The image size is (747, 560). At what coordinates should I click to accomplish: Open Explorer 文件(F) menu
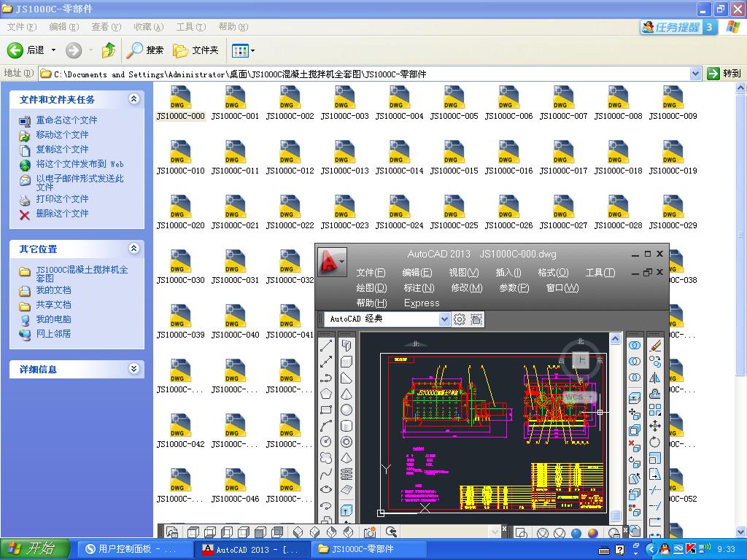point(21,27)
